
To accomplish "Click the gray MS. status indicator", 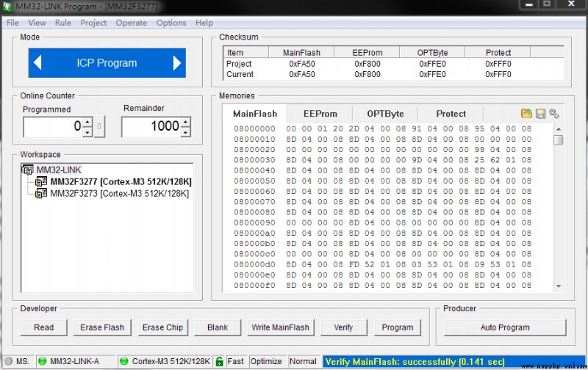I will (x=8, y=361).
